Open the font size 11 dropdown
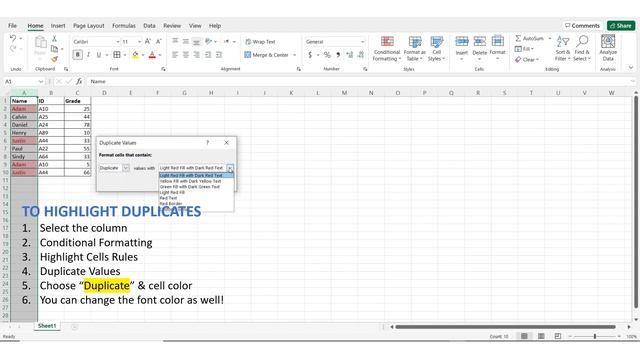Screen dimensions: 640x360 pyautogui.click(x=139, y=42)
